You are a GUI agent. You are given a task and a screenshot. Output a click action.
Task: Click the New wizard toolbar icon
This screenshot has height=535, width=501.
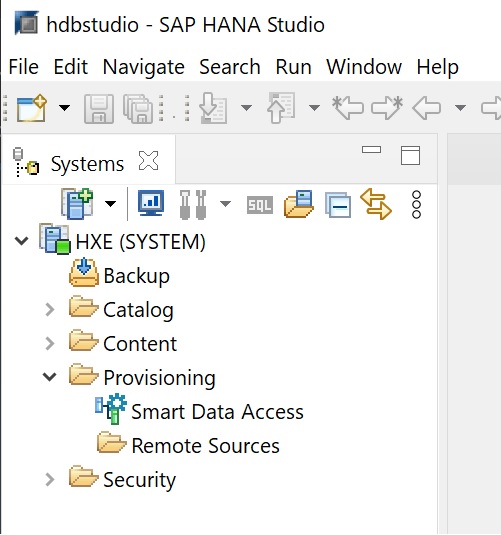(x=32, y=108)
